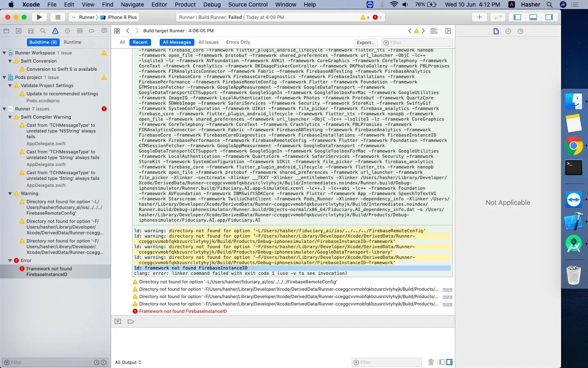588x368 pixels.
Task: Select the Recent log filter
Action: (140, 42)
